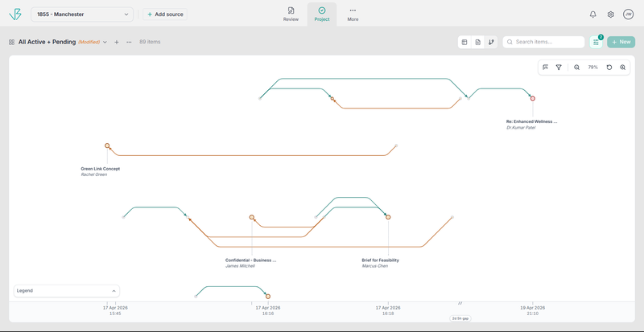Select the orange node at bottom near 16:16
Image resolution: width=644 pixels, height=332 pixels.
268,297
